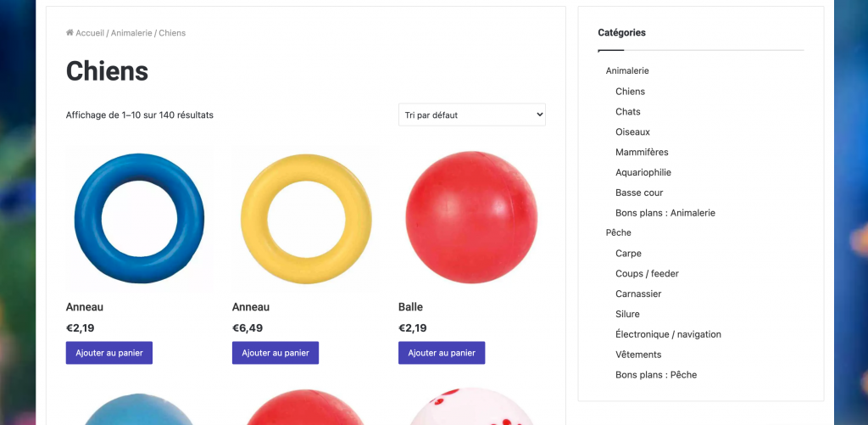Screen dimensions: 868x425
Task: Open the Aquariophilie category
Action: click(x=643, y=172)
